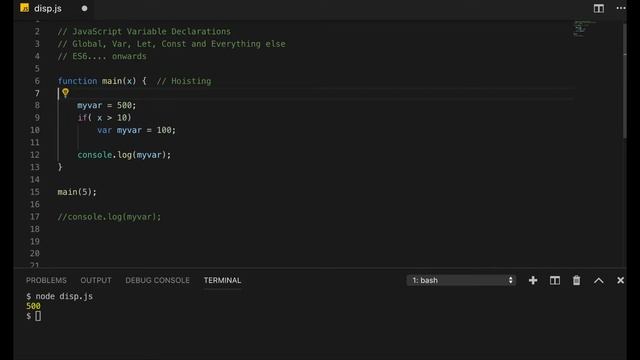Click the '// Hoisting' comment
The height and width of the screenshot is (360, 640).
point(184,81)
